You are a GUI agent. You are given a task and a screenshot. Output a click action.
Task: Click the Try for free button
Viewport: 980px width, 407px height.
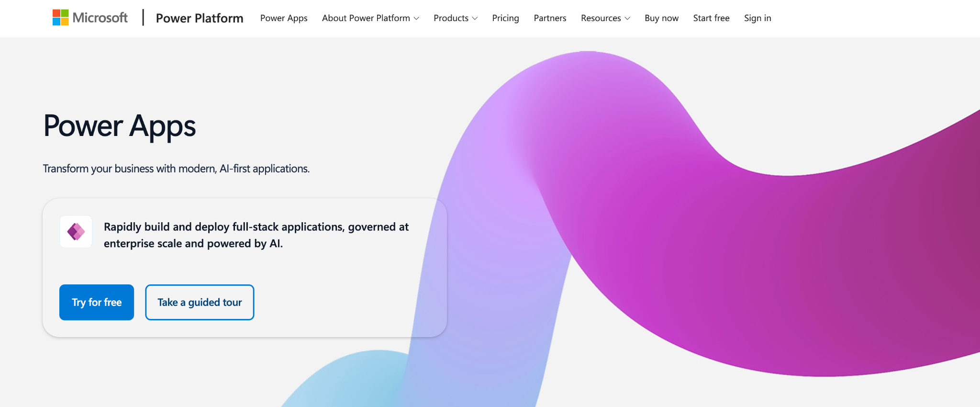[x=97, y=302]
